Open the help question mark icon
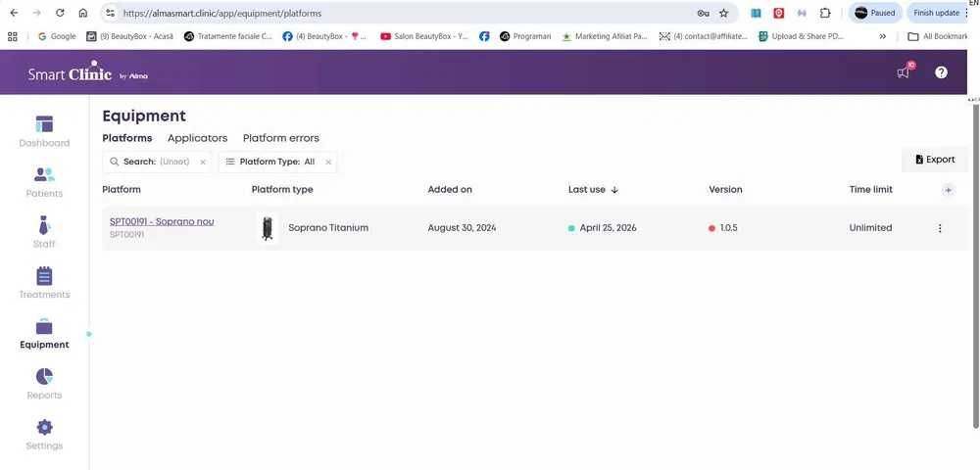The image size is (980, 470). [941, 72]
